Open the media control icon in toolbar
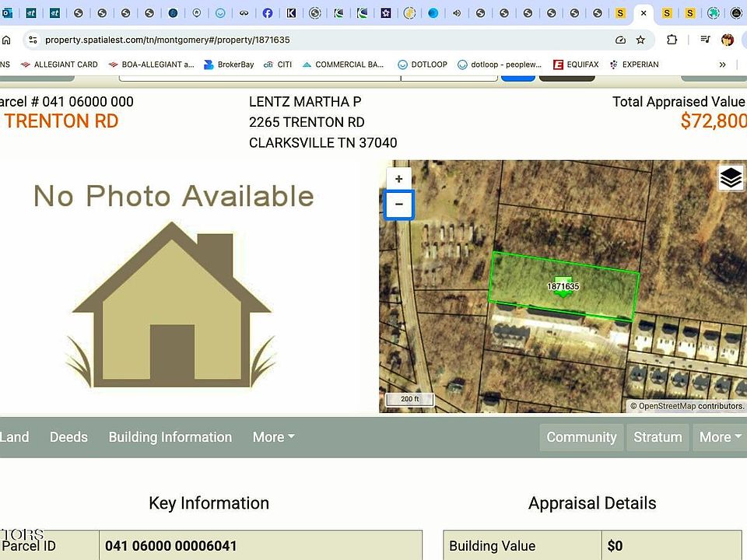 tap(705, 40)
